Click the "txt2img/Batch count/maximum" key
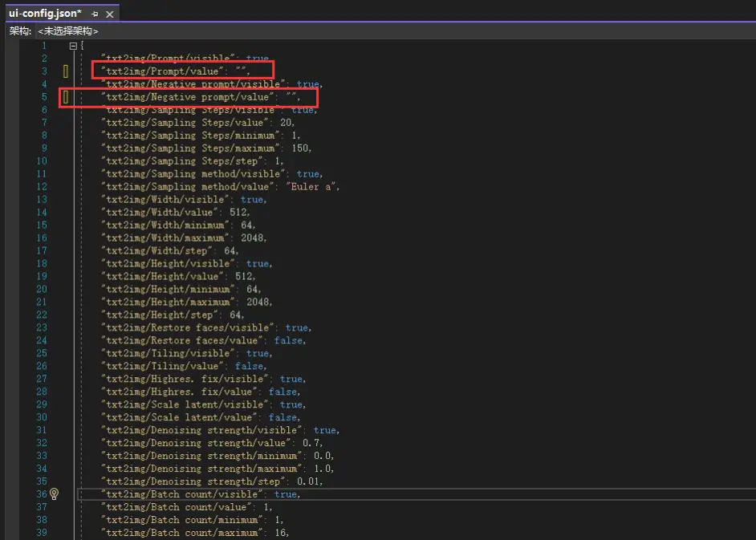This screenshot has height=540, width=756. point(181,532)
